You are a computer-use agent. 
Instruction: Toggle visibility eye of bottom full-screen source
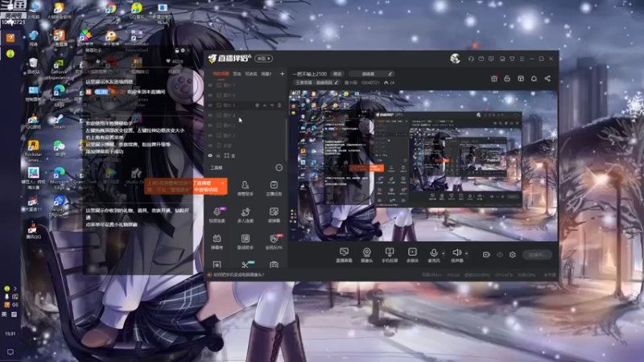[210, 155]
